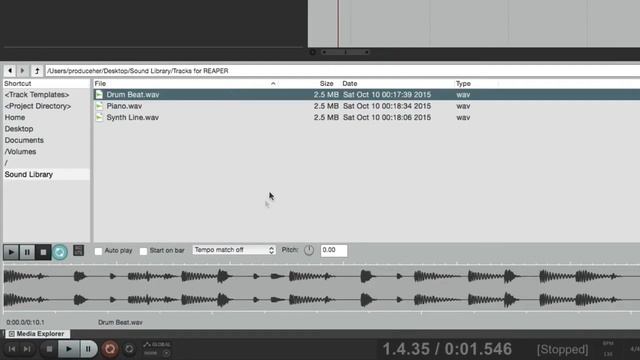Select Piano.wav file
The height and width of the screenshot is (360, 640).
(367, 106)
